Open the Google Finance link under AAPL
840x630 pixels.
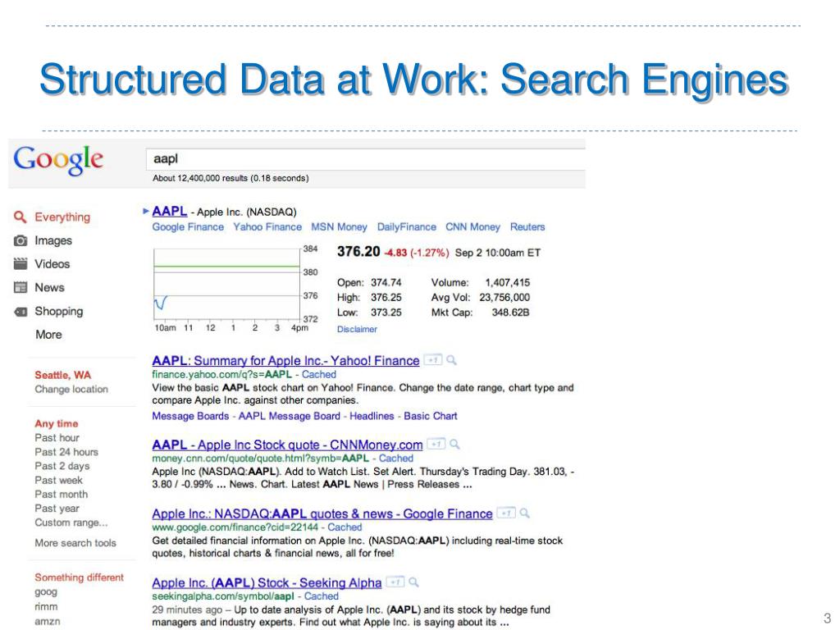coord(188,227)
